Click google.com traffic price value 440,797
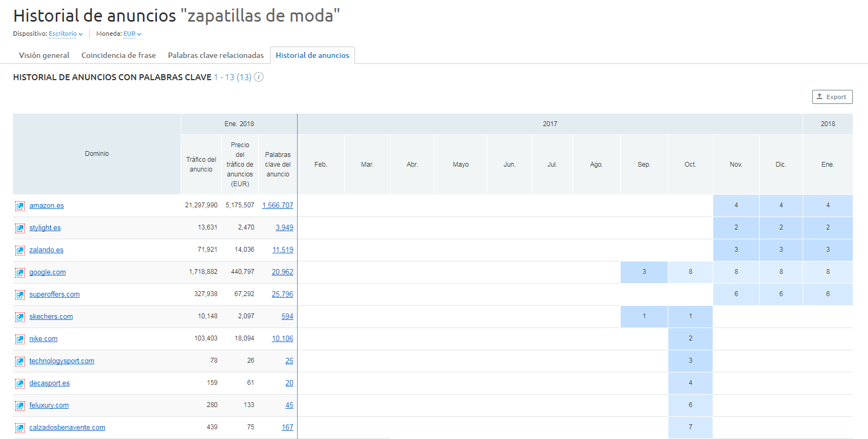 click(242, 272)
